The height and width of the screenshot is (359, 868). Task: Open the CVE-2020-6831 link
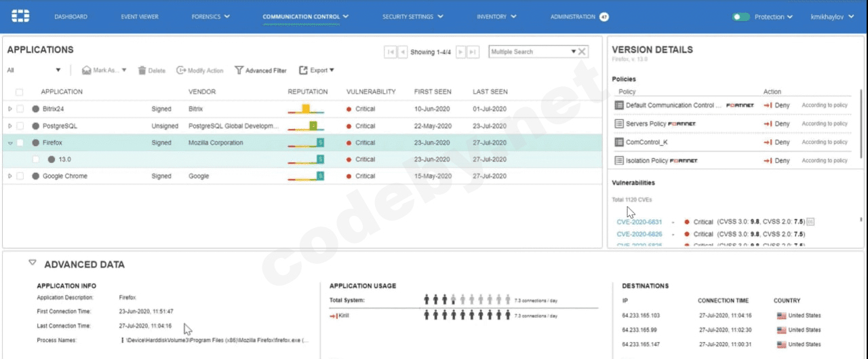[639, 222]
